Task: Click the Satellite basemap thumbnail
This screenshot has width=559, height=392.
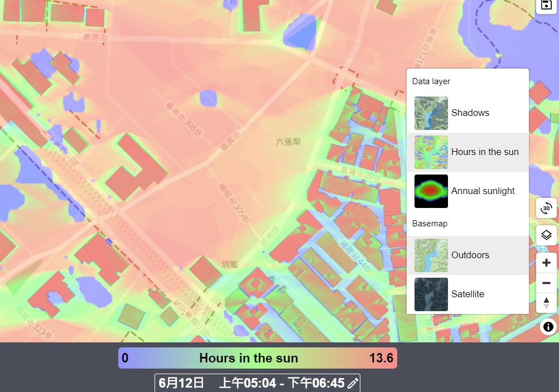Action: [x=431, y=294]
